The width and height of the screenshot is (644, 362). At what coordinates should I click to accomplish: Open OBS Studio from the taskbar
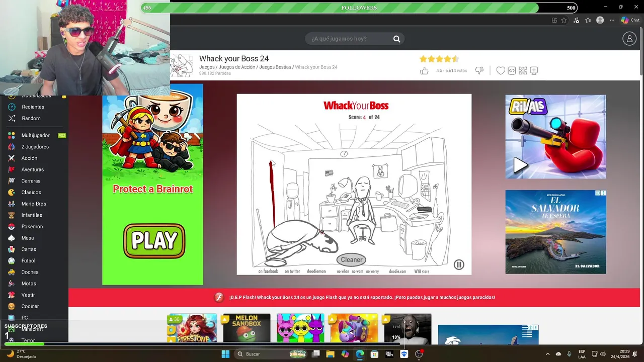(419, 354)
